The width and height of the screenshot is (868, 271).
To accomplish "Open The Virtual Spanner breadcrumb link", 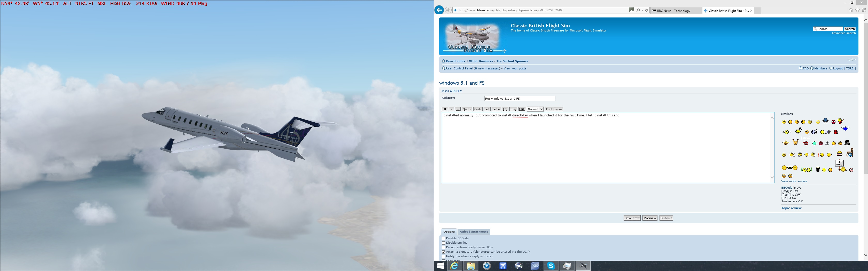I will [512, 61].
